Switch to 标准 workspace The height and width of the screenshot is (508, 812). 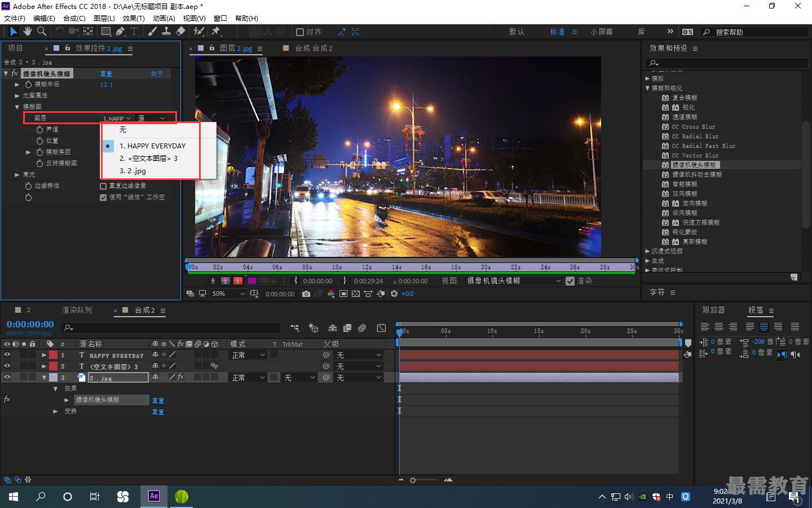pyautogui.click(x=558, y=32)
